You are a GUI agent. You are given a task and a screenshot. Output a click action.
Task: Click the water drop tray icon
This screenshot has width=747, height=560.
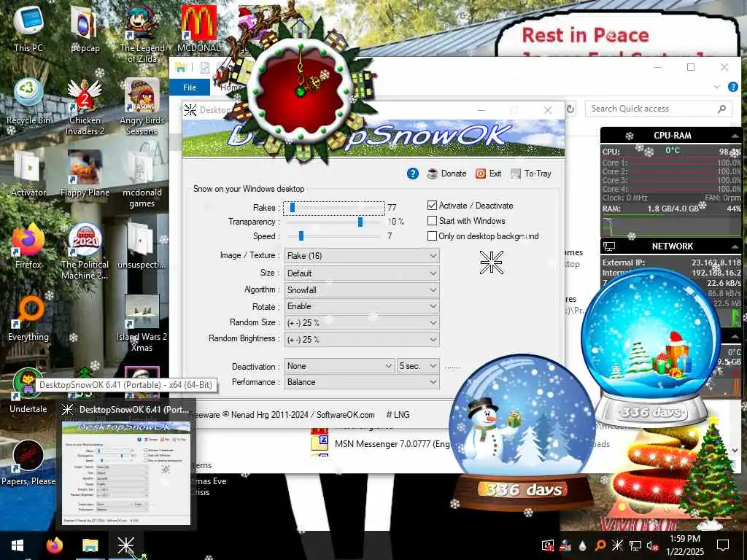(583, 545)
